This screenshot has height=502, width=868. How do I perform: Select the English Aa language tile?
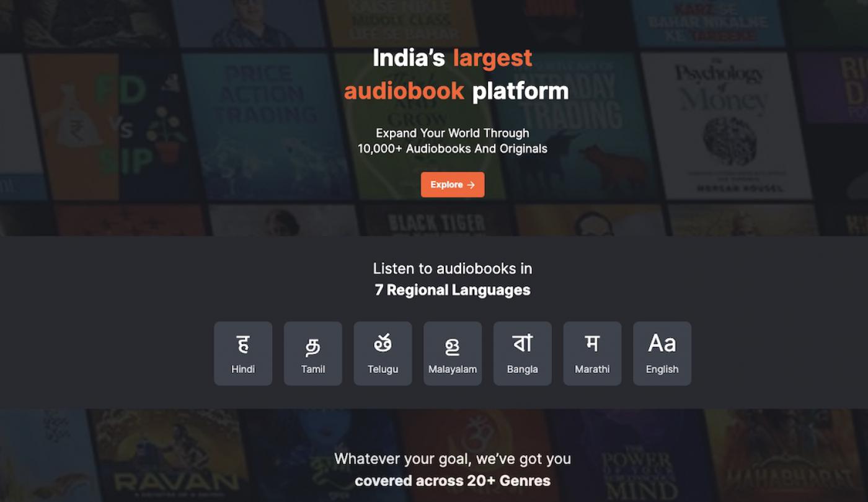662,353
